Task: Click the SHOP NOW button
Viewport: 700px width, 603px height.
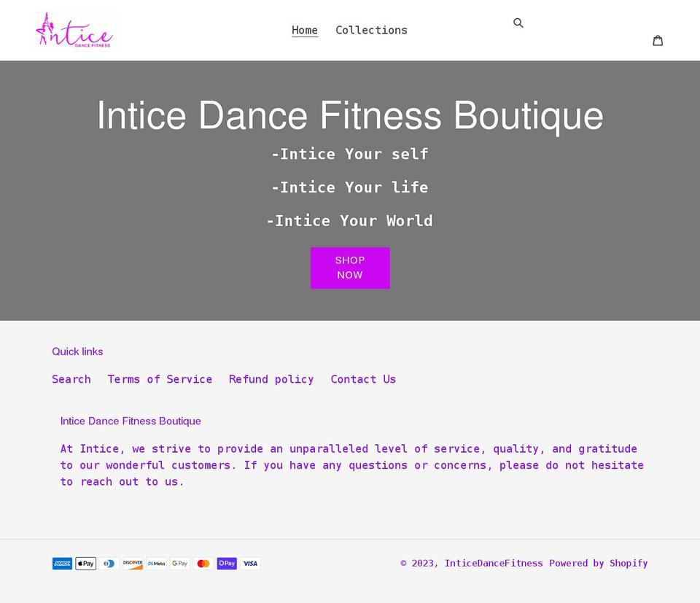Action: coord(350,268)
